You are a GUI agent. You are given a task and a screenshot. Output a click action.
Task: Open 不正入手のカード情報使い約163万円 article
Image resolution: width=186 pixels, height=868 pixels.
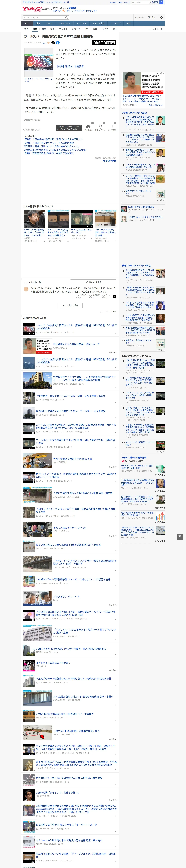74,679
